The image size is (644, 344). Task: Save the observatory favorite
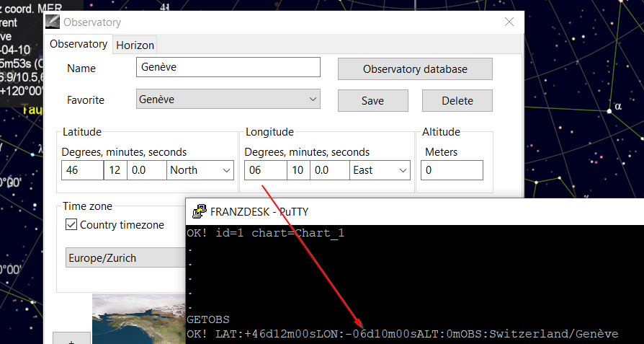[x=373, y=101]
